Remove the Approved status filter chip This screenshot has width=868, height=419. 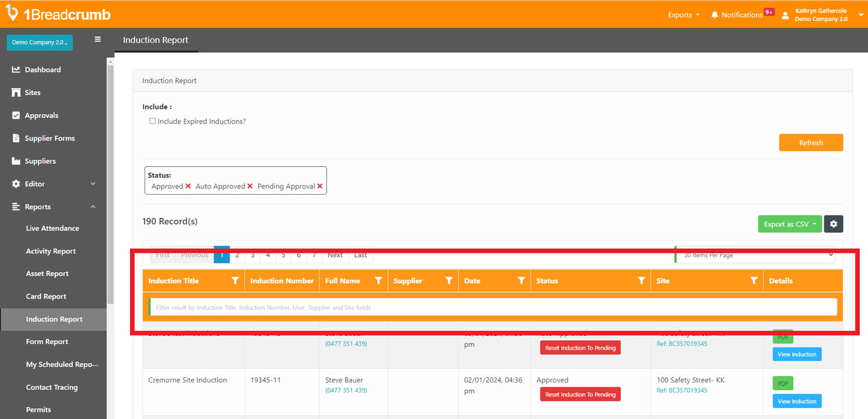(189, 187)
